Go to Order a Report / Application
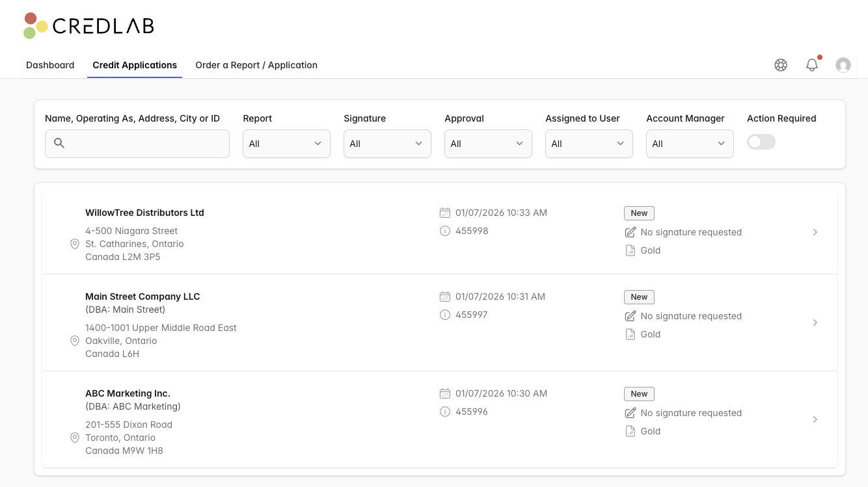 [x=256, y=65]
